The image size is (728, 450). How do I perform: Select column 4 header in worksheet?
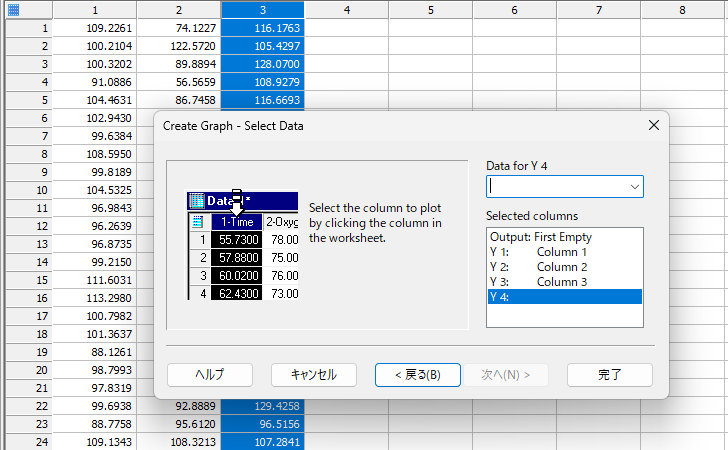point(345,10)
